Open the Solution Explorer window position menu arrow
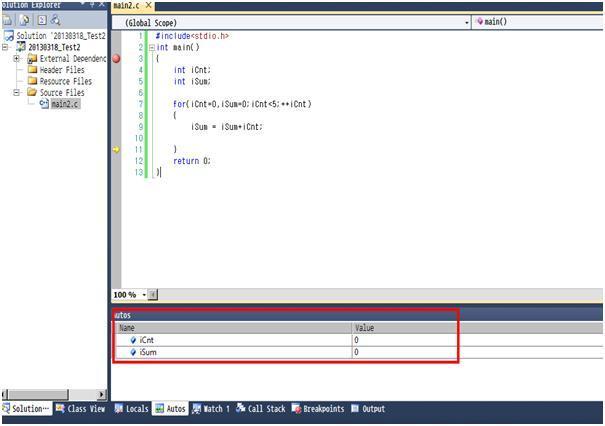This screenshot has height=426, width=605. [x=83, y=4]
